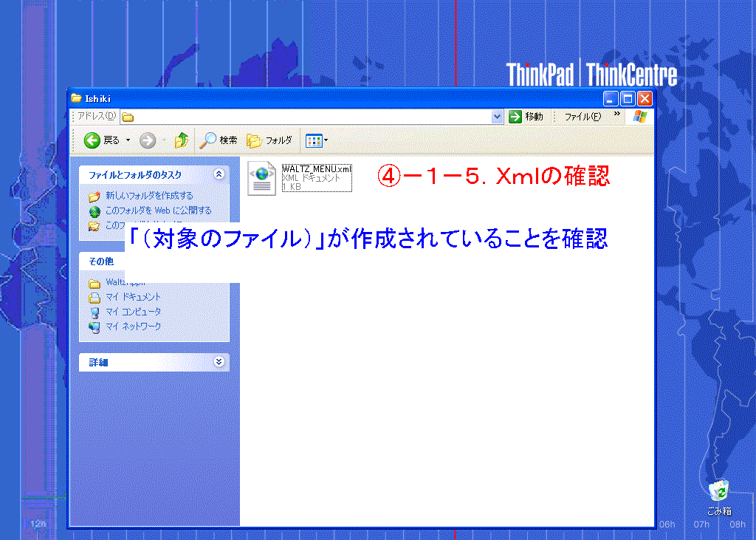The width and height of the screenshot is (756, 540).
Task: Click the green Back (戻る) arrow button
Action: 92,140
